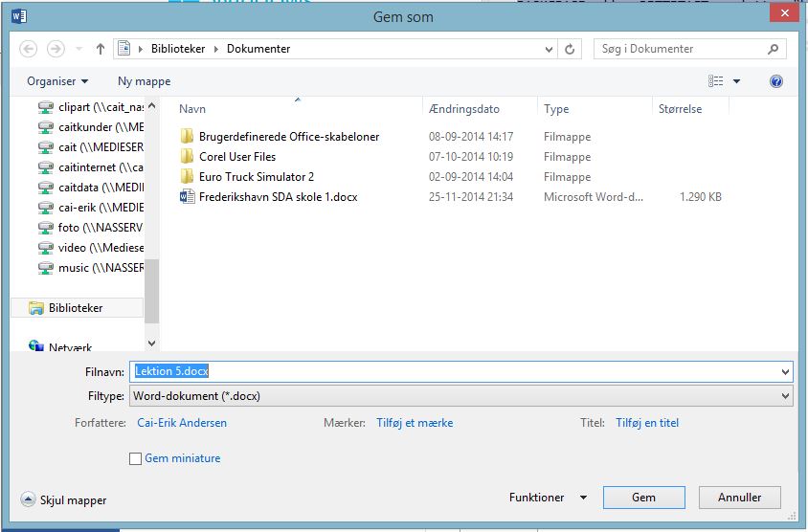
Task: Select cait (\\MEDIESER network drive
Action: 91,147
